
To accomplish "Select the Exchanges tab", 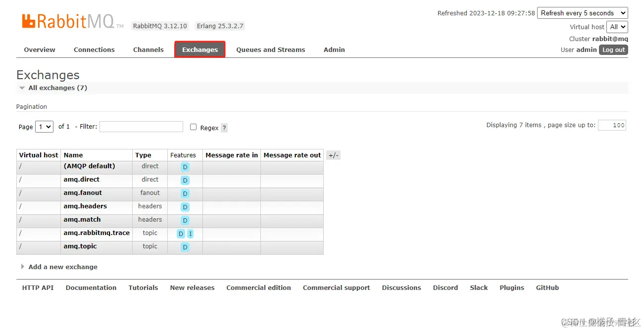I will (200, 49).
